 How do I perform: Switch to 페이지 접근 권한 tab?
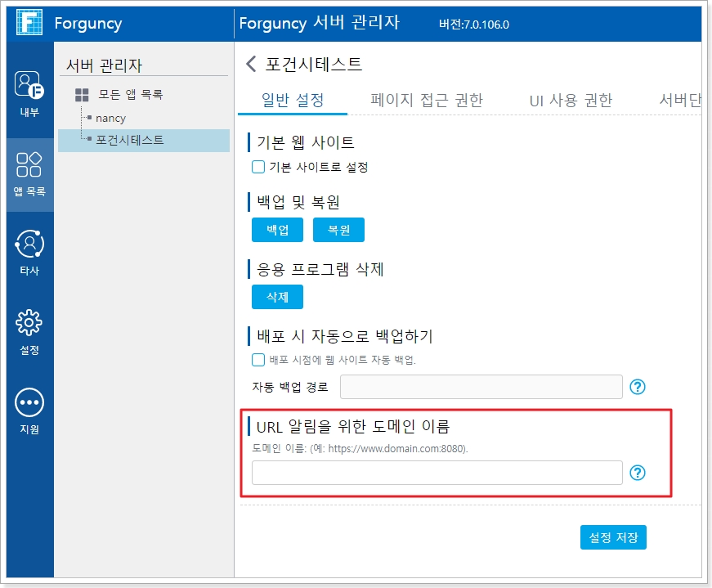(426, 101)
